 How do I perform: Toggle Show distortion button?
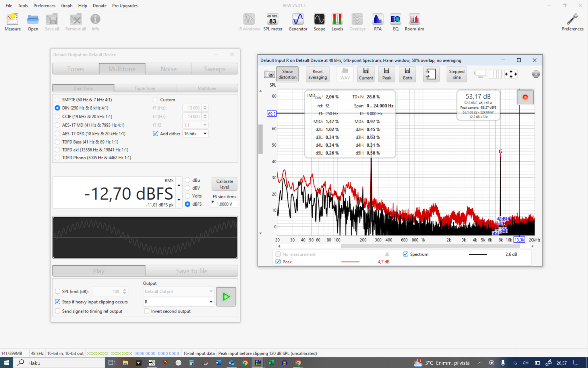pos(287,74)
